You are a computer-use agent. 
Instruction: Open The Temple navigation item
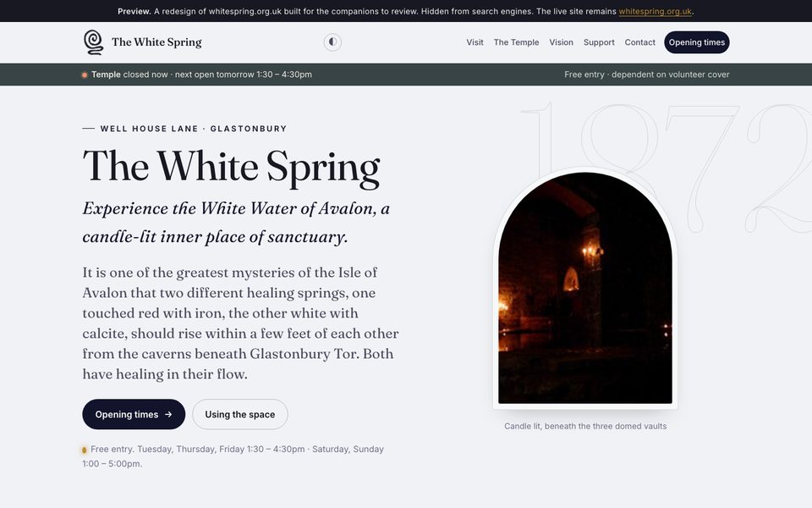(516, 42)
